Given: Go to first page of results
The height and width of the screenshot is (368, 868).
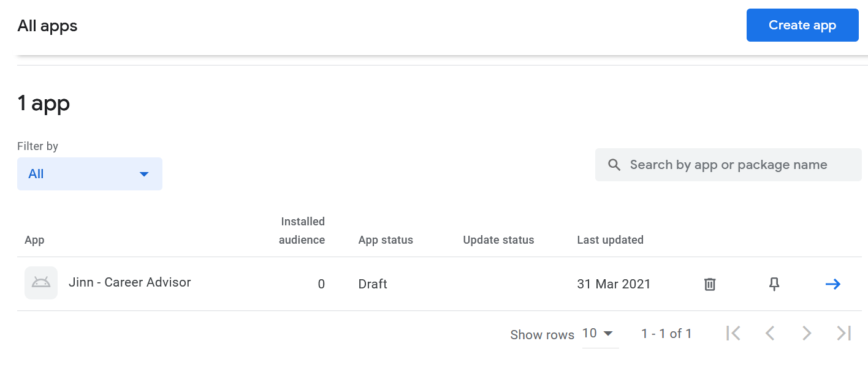Looking at the screenshot, I should (733, 333).
